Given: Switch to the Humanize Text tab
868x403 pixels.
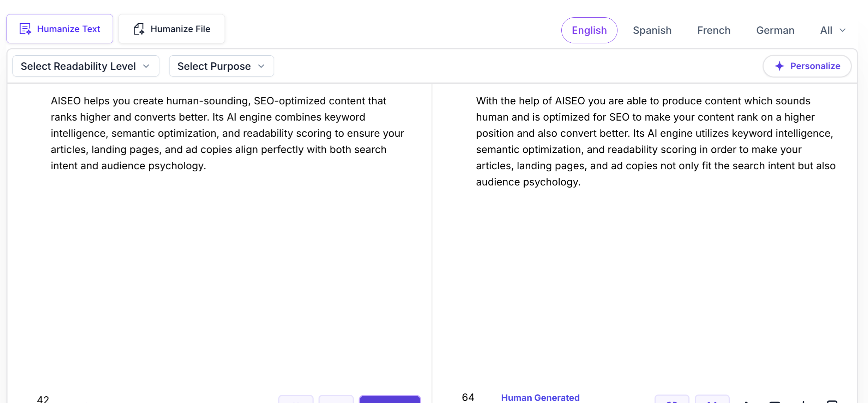Looking at the screenshot, I should coord(60,29).
